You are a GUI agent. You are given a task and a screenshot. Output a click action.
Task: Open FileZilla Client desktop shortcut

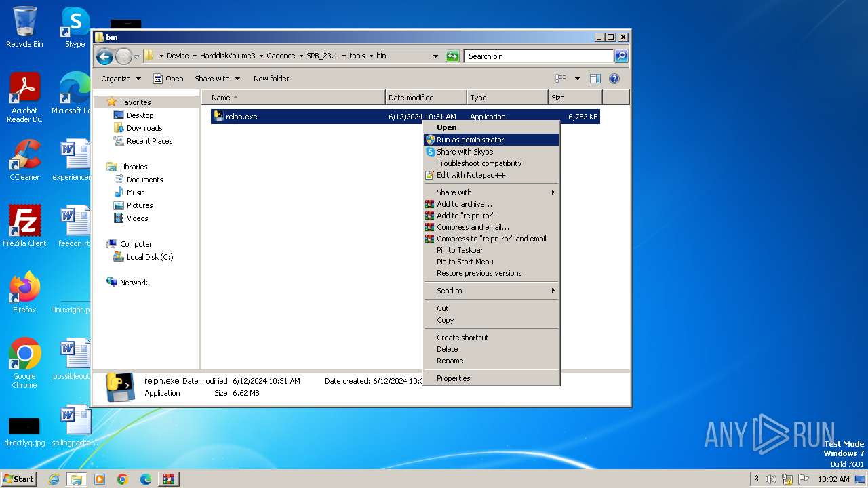pyautogui.click(x=24, y=226)
